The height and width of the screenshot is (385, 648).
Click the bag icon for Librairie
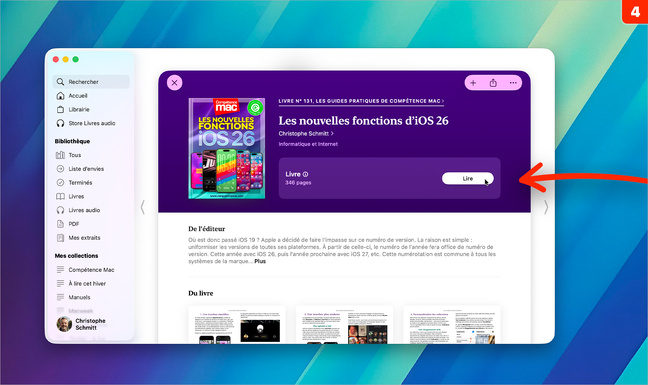coord(60,109)
